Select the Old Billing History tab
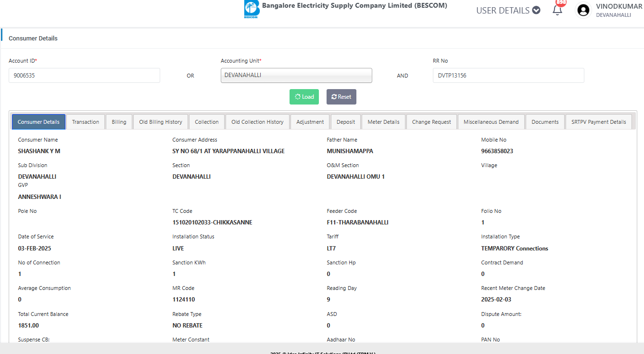The width and height of the screenshot is (644, 354). click(161, 122)
